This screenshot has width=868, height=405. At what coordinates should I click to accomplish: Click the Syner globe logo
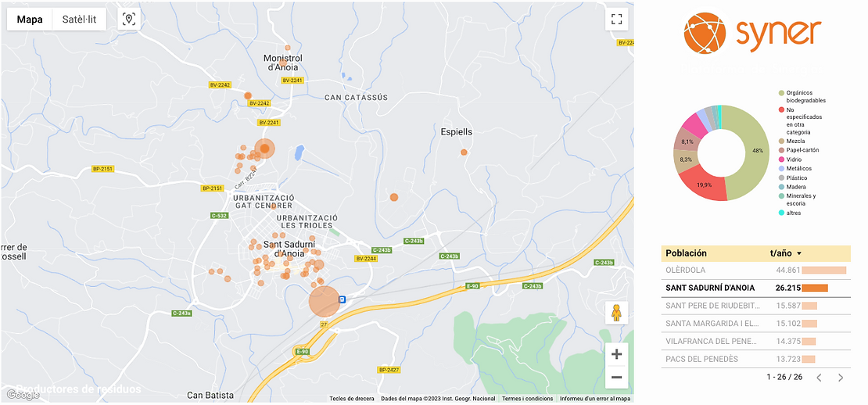click(x=705, y=34)
